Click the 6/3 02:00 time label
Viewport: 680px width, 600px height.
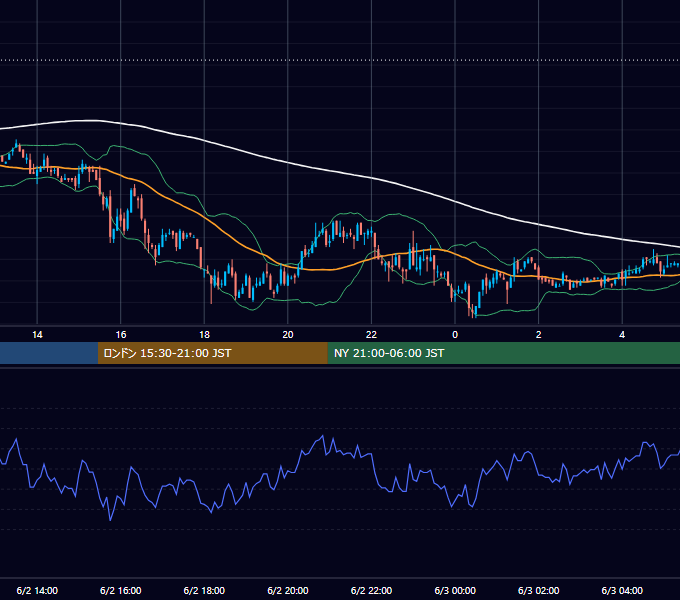[x=539, y=590]
